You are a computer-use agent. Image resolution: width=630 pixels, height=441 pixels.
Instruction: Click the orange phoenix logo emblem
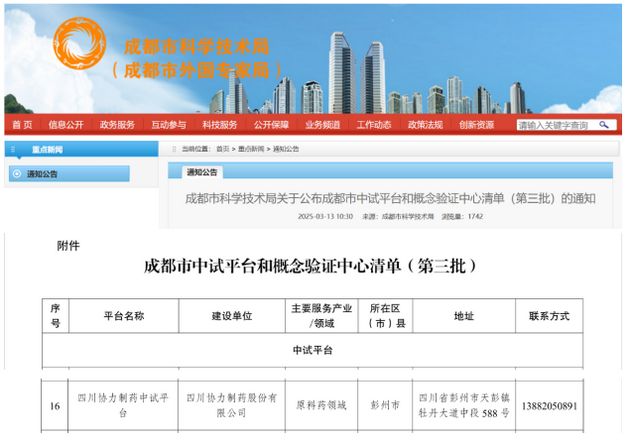click(79, 43)
